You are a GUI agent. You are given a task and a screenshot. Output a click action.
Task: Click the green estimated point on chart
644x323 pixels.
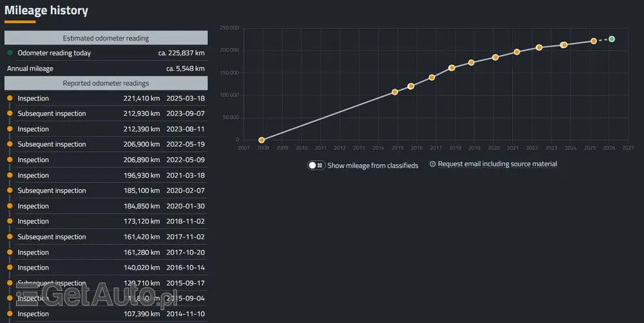pos(612,39)
